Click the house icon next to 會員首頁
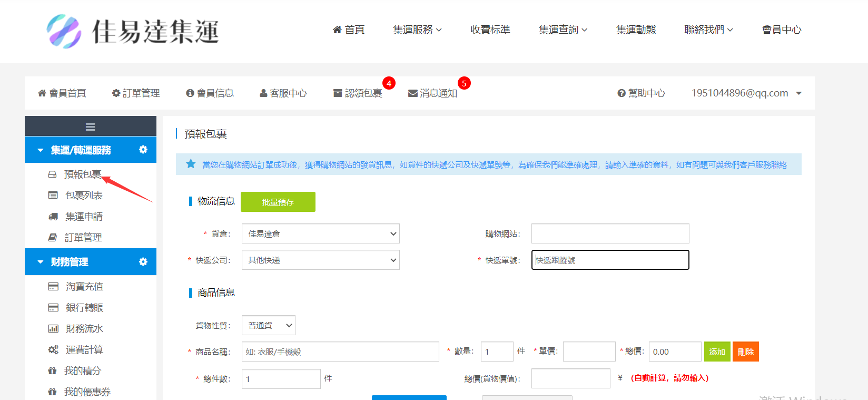Screen dimensions: 868x400 click(42, 93)
